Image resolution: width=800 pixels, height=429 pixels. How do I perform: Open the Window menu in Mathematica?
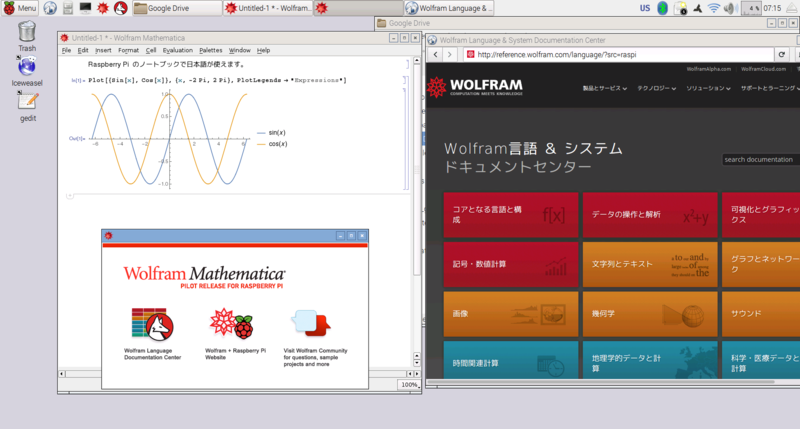[x=239, y=50]
